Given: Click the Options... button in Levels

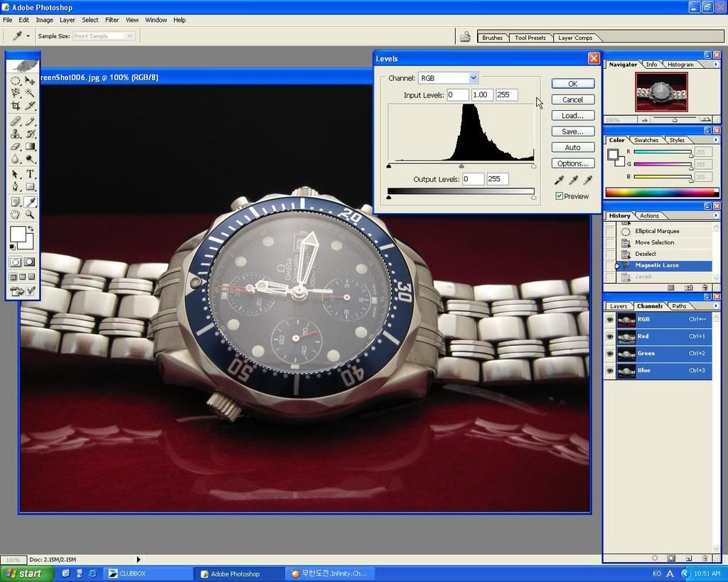Looking at the screenshot, I should (573, 163).
